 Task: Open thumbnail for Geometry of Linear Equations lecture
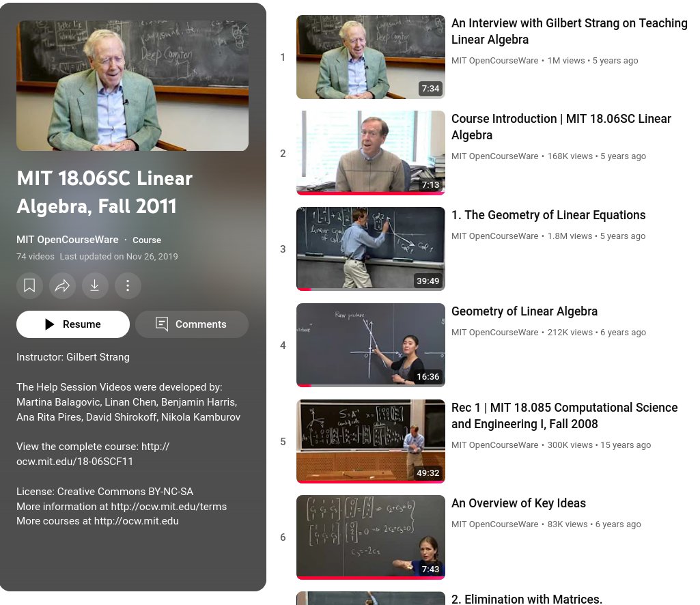pyautogui.click(x=371, y=249)
